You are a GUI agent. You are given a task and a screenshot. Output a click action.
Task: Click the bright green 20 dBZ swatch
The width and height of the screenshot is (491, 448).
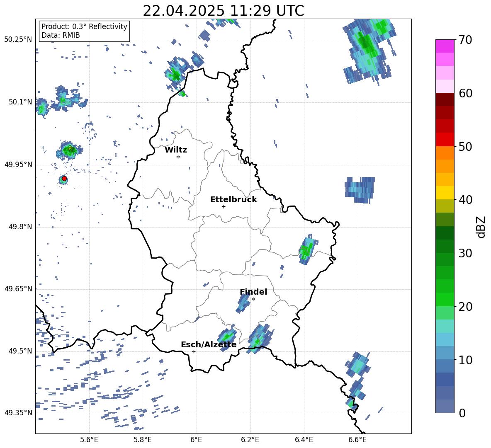pos(445,299)
